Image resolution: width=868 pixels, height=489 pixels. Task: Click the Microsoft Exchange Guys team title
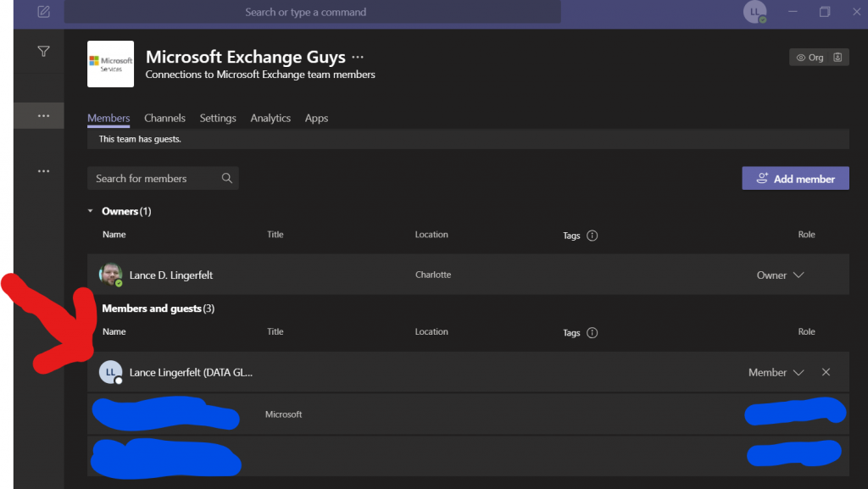coord(245,57)
